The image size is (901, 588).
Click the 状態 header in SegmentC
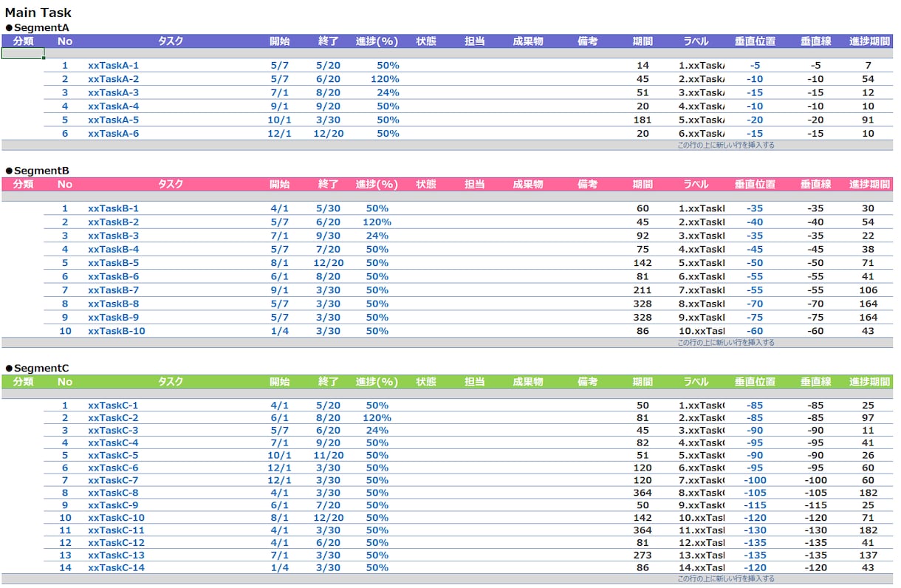426,382
